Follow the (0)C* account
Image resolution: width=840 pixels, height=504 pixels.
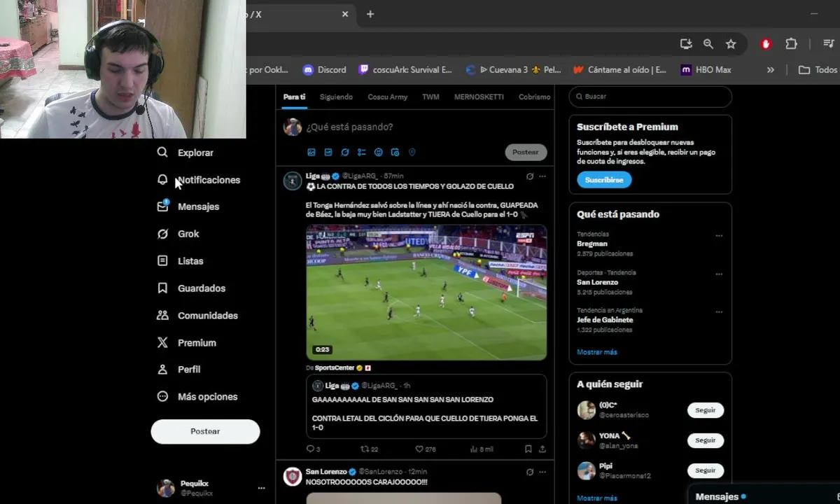coord(706,410)
